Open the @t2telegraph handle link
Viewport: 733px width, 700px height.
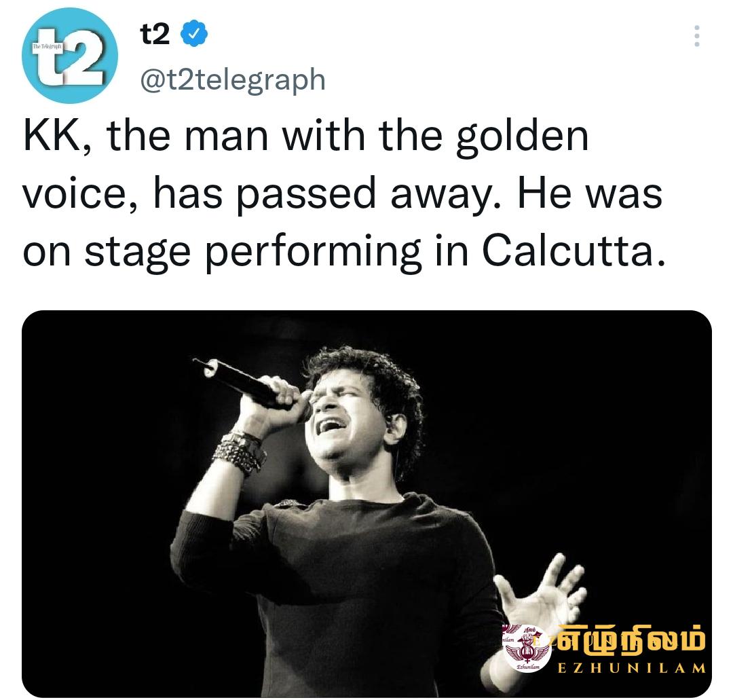coord(233,80)
